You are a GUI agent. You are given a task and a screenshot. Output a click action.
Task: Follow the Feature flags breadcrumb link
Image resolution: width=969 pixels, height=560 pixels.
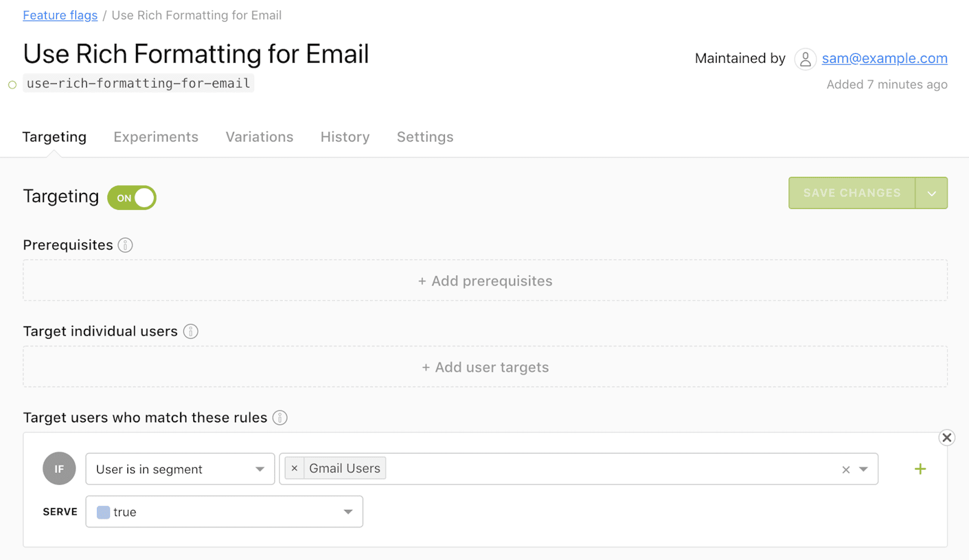(60, 15)
